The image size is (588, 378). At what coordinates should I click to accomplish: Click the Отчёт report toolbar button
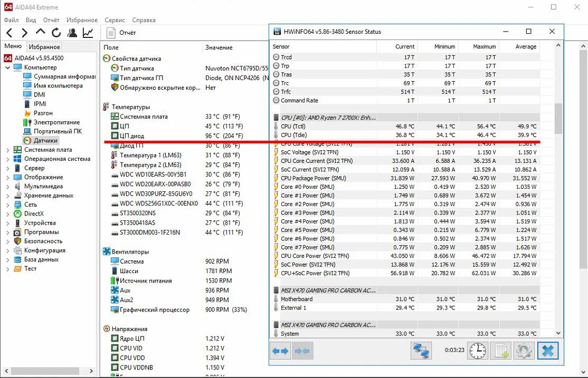coord(121,33)
